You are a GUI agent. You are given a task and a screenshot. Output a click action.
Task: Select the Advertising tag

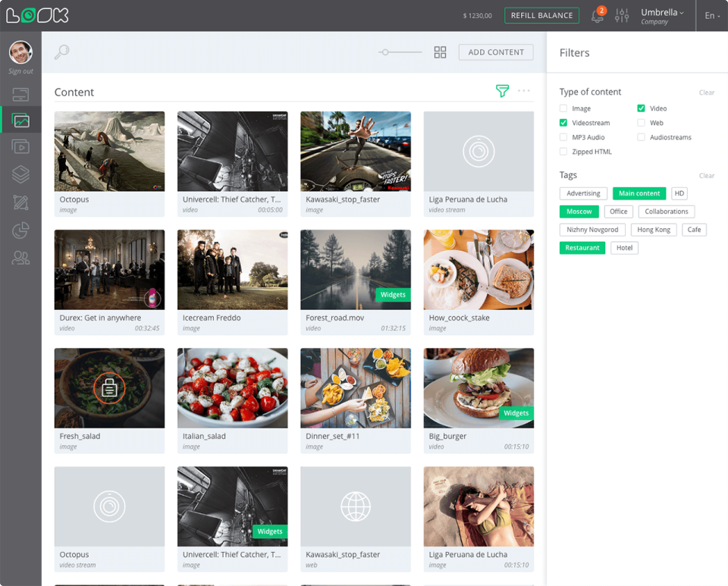(x=583, y=193)
